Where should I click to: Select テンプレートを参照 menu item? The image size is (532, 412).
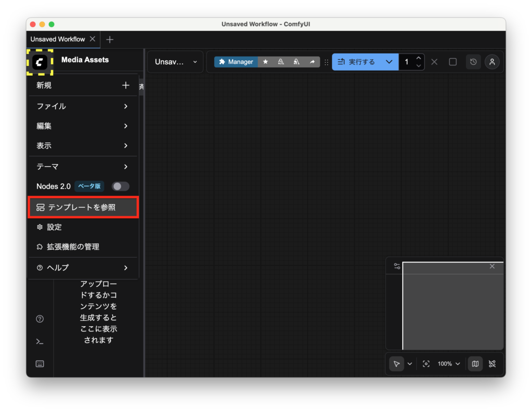(83, 207)
